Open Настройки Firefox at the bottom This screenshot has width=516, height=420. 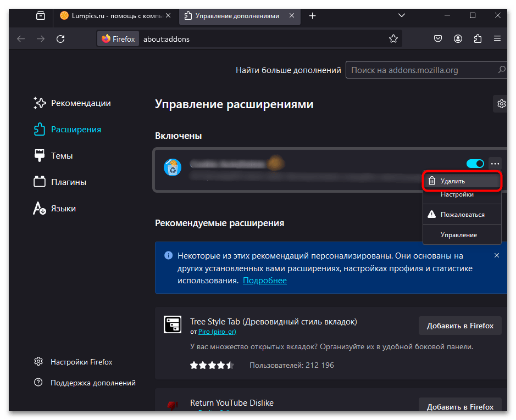coord(73,362)
